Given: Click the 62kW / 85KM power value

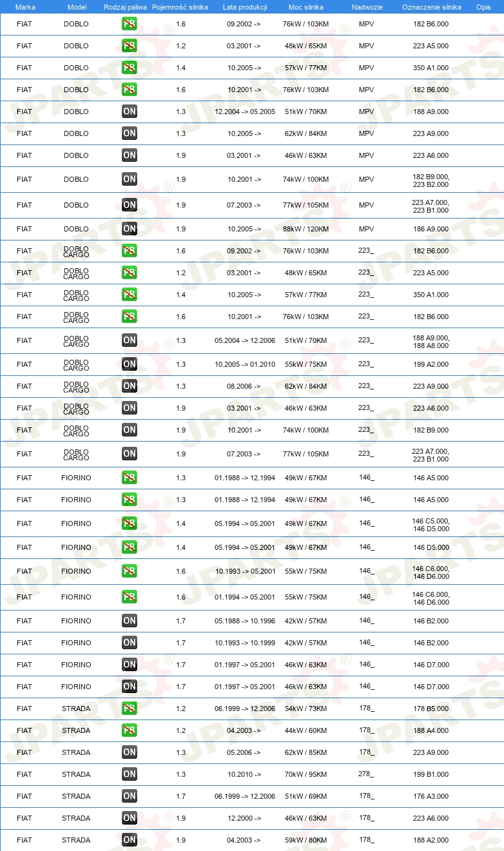Looking at the screenshot, I should (305, 752).
